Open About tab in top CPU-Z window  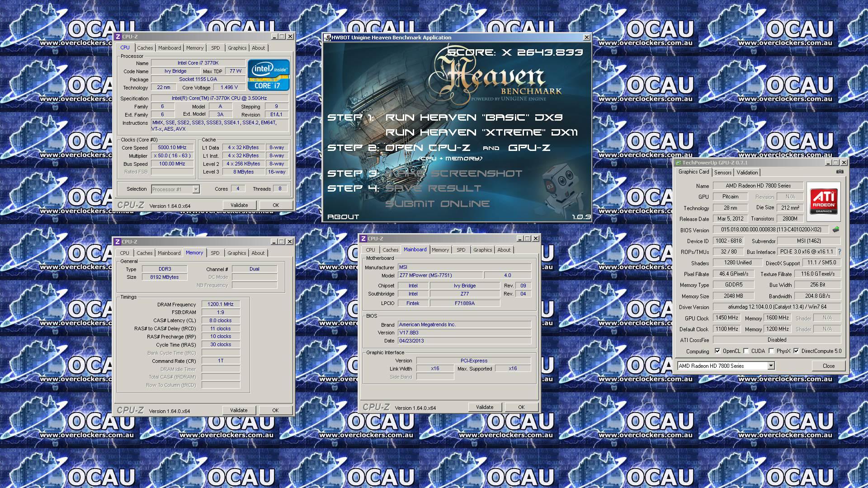(x=259, y=48)
